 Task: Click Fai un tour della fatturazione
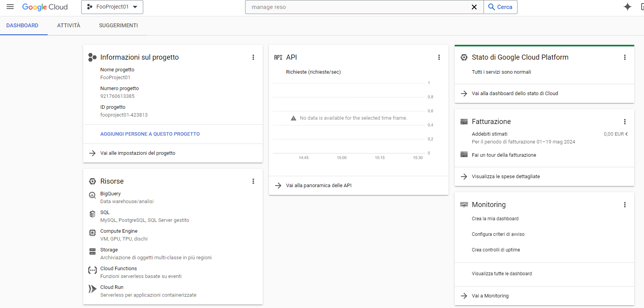pyautogui.click(x=504, y=155)
